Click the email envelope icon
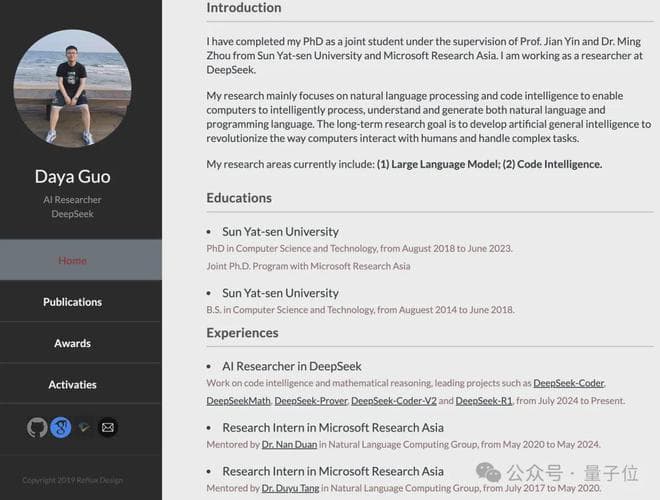 (x=108, y=427)
